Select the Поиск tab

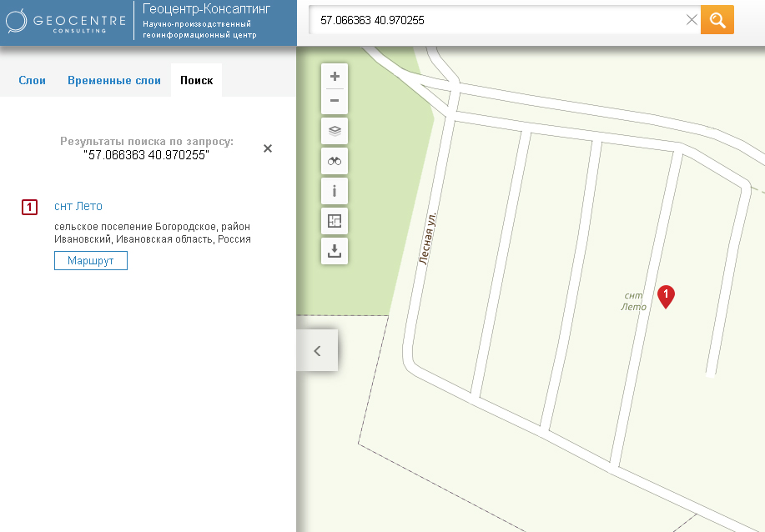click(x=197, y=80)
